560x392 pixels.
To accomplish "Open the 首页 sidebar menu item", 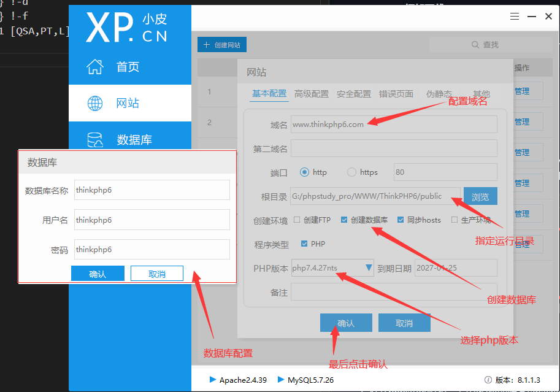I will [x=130, y=66].
